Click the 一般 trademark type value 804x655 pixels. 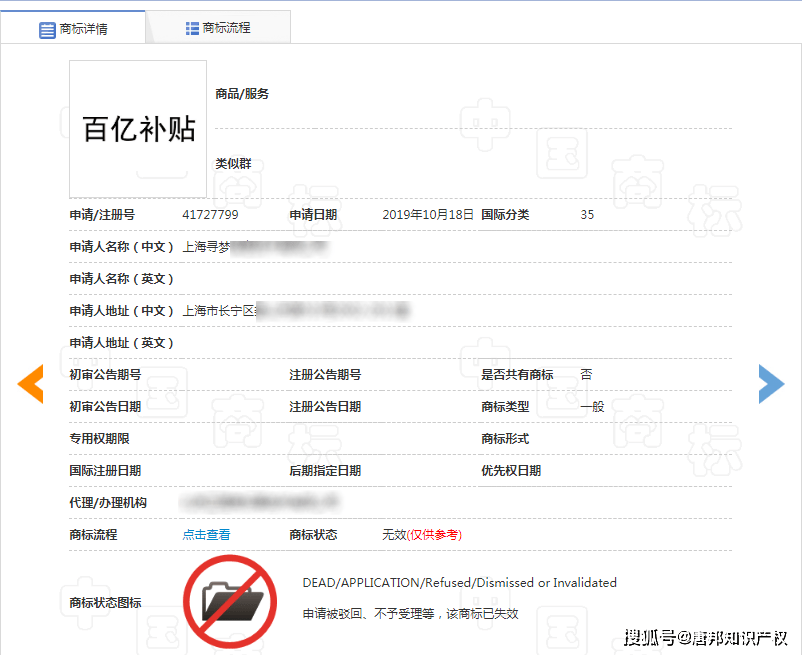[x=592, y=407]
